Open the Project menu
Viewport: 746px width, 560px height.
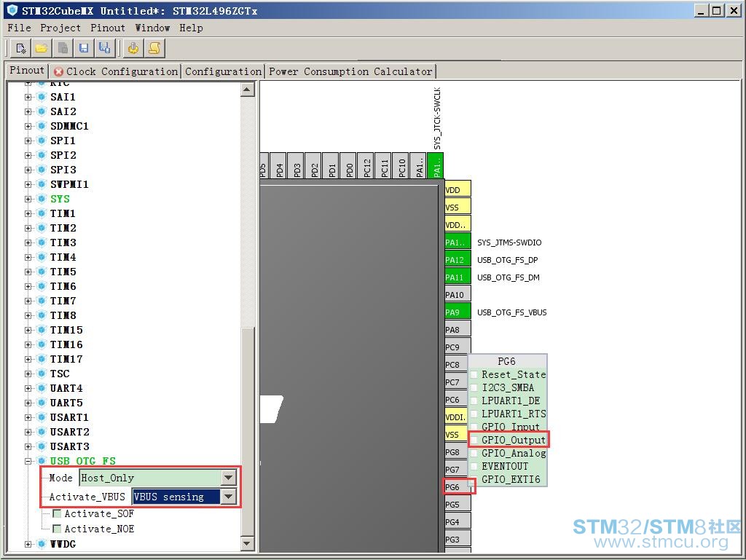point(60,28)
